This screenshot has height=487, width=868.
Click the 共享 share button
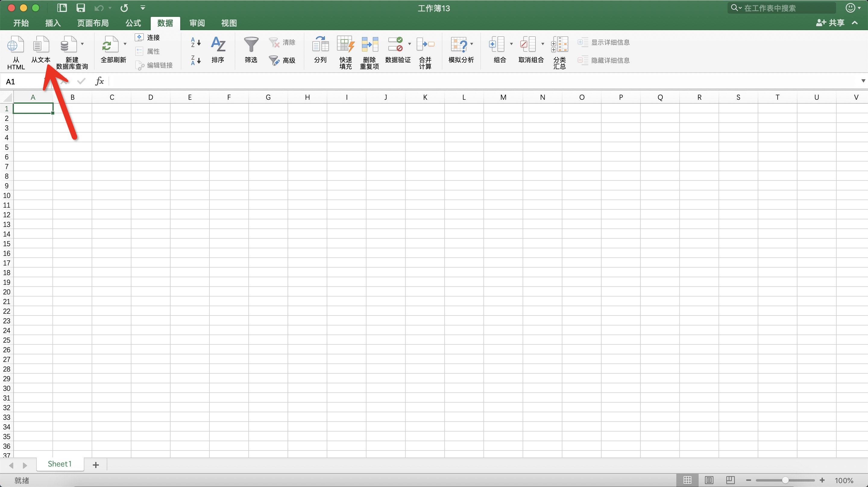point(830,23)
